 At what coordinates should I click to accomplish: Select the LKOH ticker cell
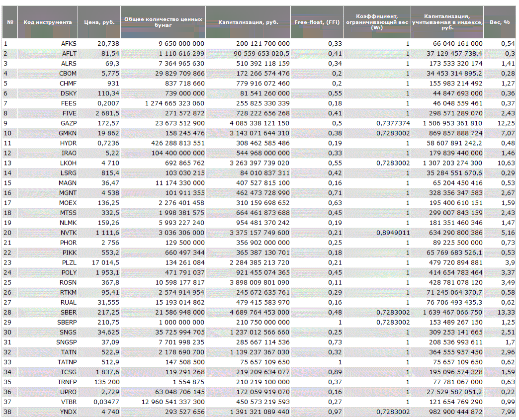pyautogui.click(x=48, y=163)
